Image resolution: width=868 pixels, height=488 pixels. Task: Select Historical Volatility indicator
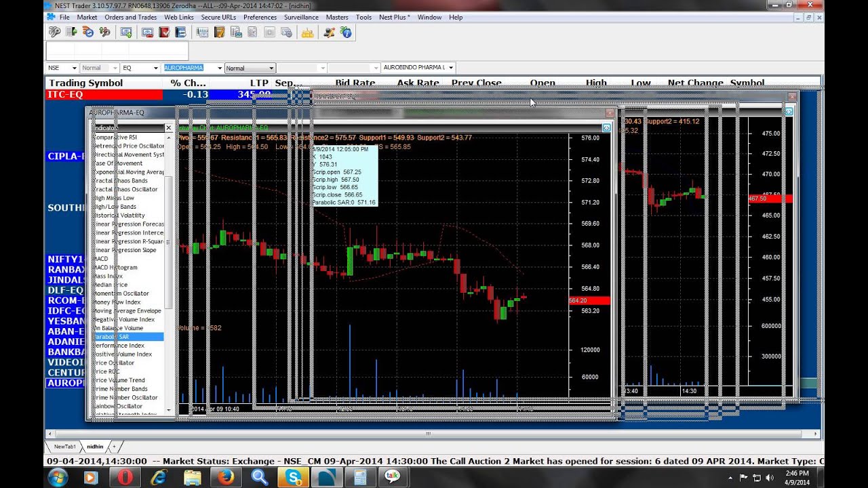coord(127,216)
